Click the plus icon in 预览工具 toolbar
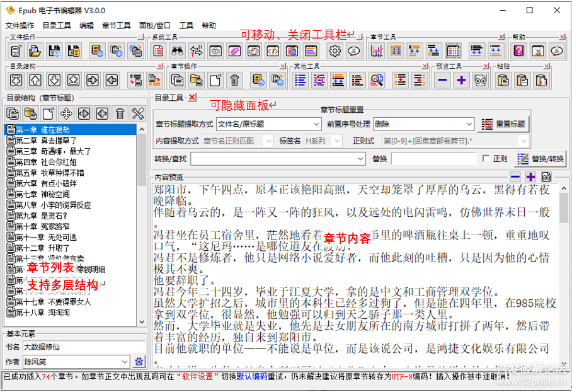Screen dimensions: 572x392 (462, 79)
